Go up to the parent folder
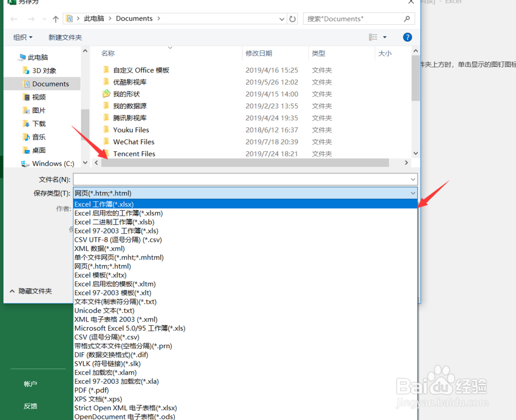Screen dimensions: 516x420 pos(55,19)
